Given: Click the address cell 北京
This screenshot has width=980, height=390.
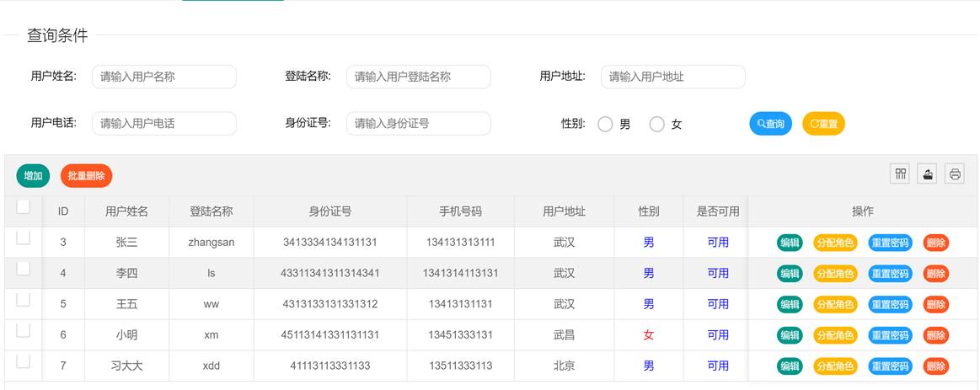Looking at the screenshot, I should 565,366.
